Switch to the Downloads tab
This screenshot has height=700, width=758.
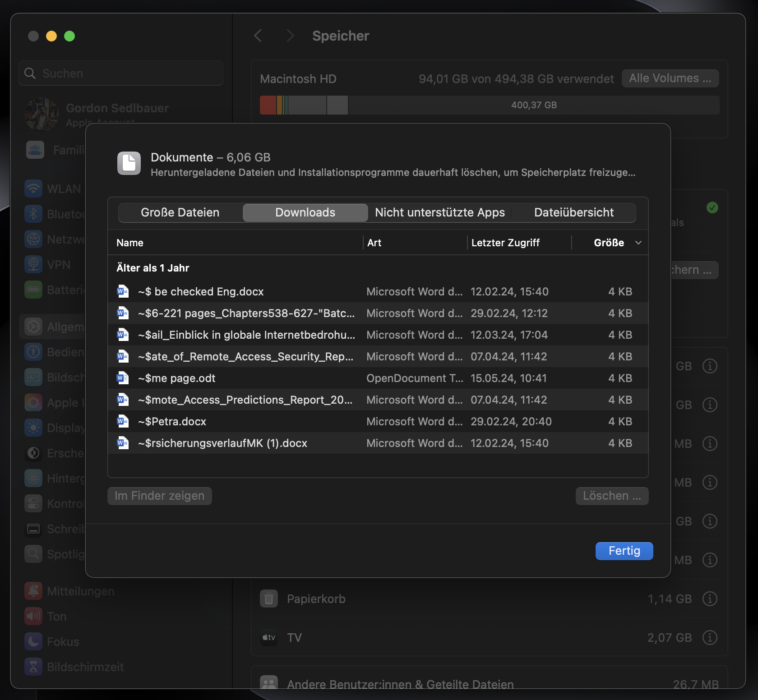point(305,212)
